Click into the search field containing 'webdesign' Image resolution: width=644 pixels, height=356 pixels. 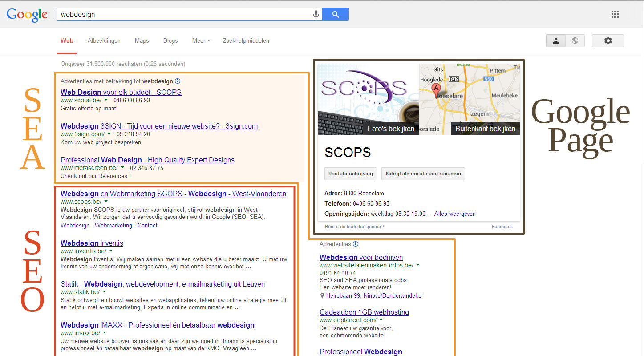pyautogui.click(x=182, y=14)
